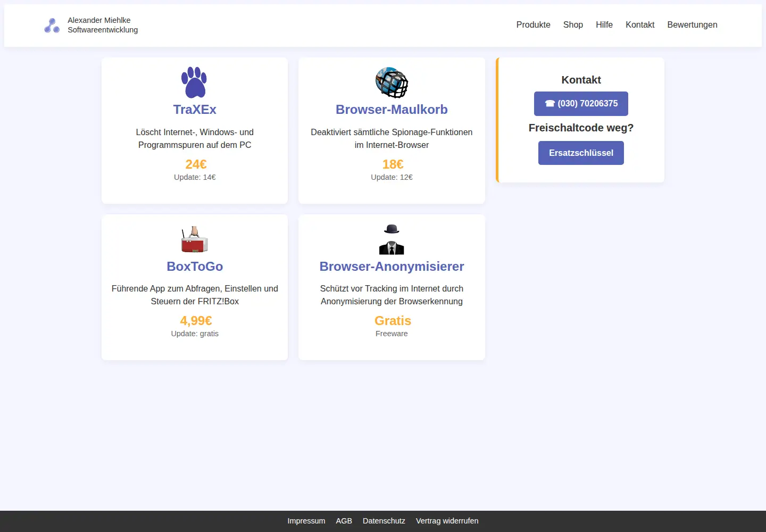The image size is (766, 532).
Task: Click description 'Schützt vor Tracking im Internet'
Action: (392, 295)
